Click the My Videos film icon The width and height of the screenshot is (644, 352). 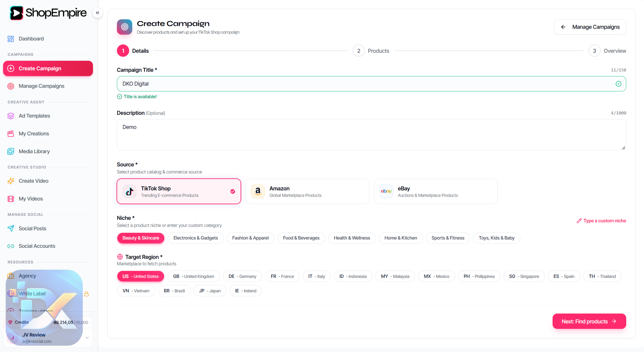pos(11,199)
